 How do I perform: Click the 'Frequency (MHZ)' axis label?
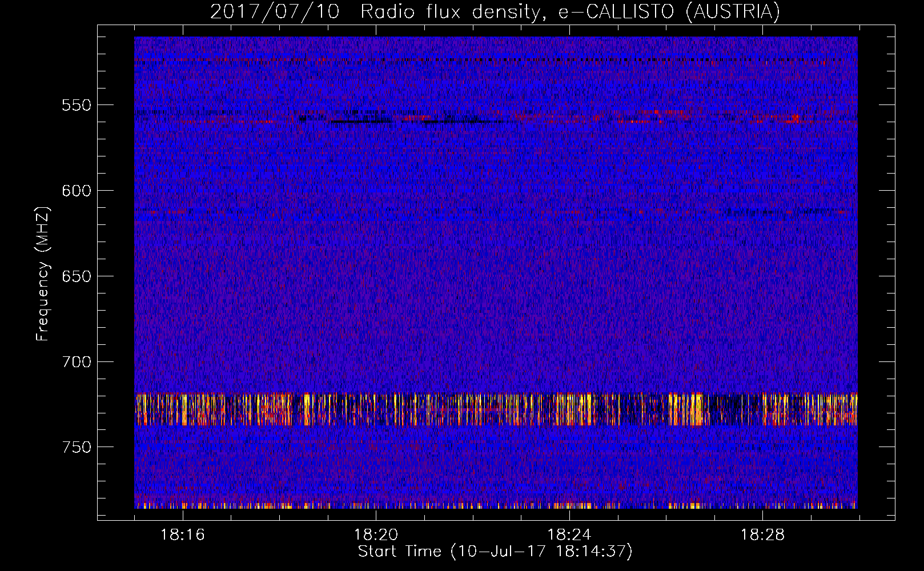tap(43, 274)
